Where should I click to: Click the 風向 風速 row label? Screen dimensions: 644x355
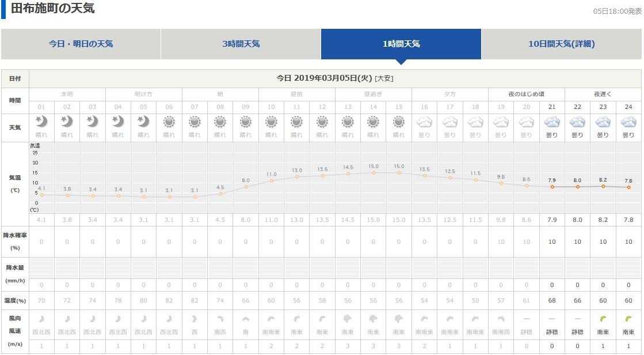coord(15,324)
